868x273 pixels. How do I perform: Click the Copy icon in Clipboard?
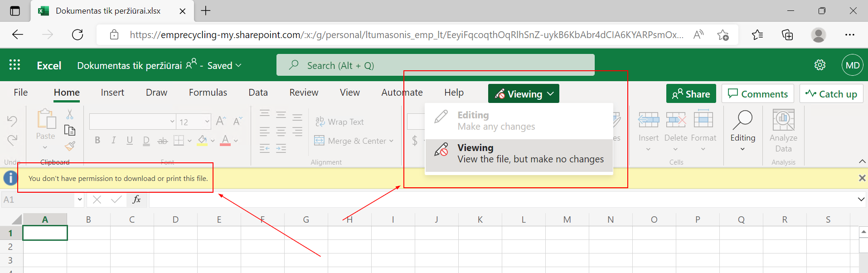[70, 131]
